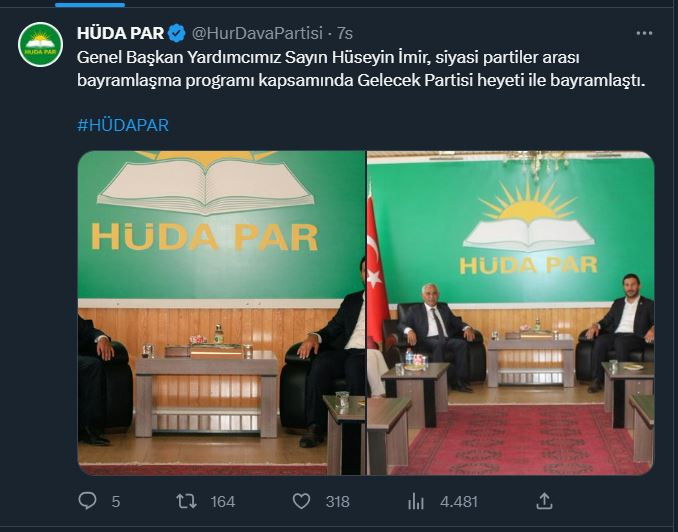Like the tweet with heart icon
Screen dimensions: 678x532
[x=301, y=501]
